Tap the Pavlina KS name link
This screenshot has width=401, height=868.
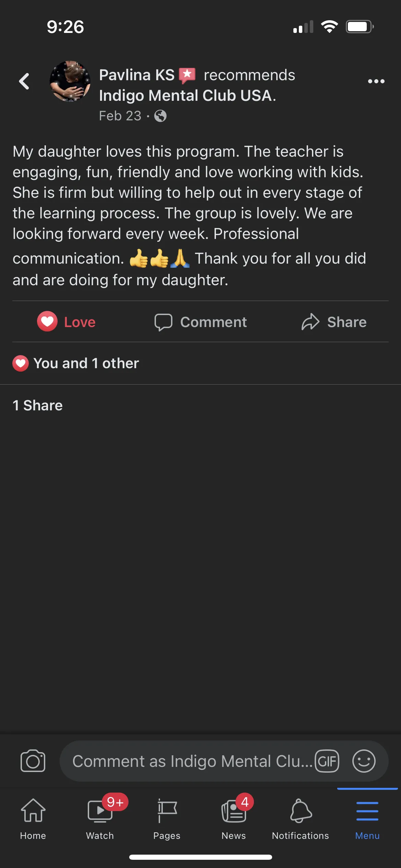(137, 75)
